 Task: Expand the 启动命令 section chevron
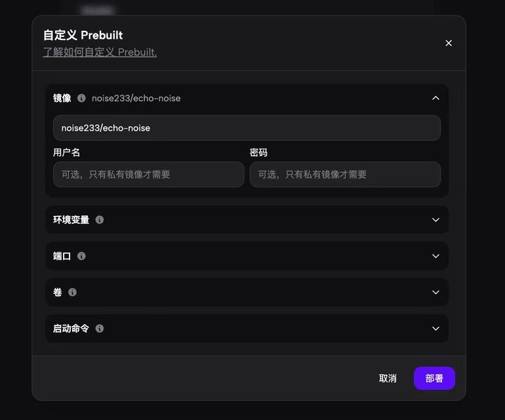coord(435,329)
